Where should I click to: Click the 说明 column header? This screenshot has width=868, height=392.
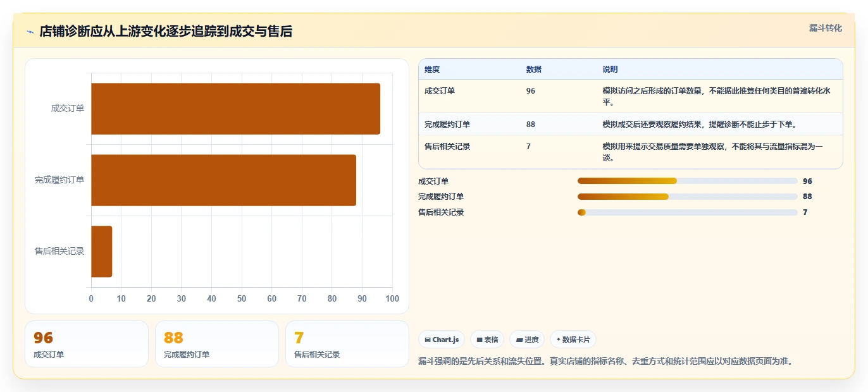(x=611, y=70)
